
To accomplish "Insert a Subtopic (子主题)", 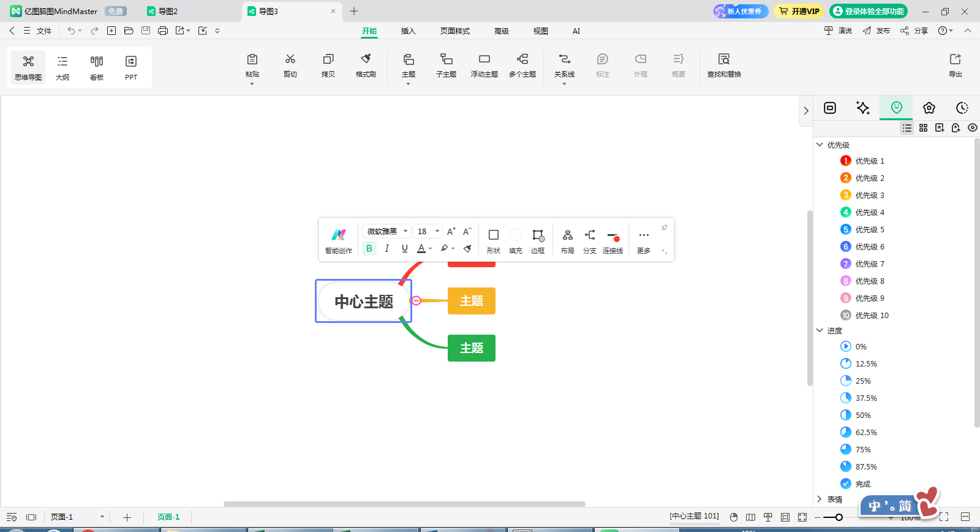I will click(x=447, y=66).
